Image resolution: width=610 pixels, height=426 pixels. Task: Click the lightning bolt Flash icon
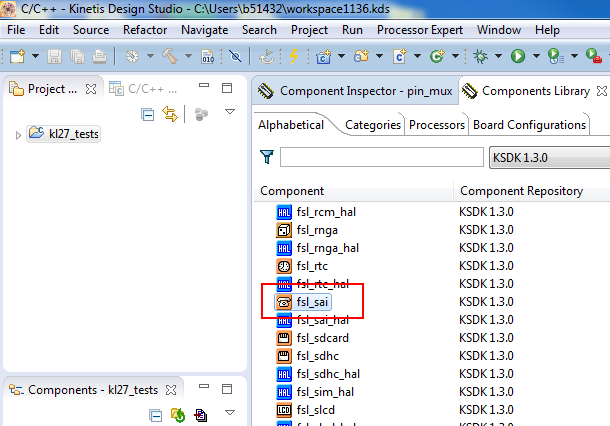click(294, 57)
